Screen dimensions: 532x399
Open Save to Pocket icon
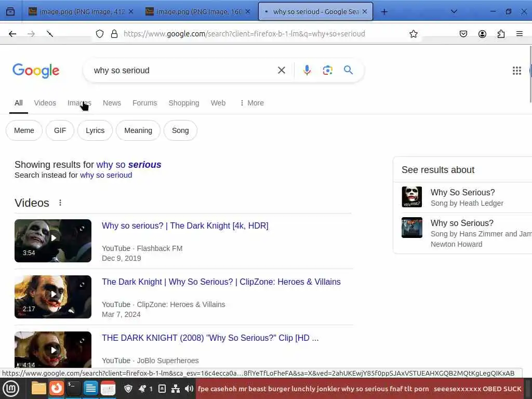[463, 34]
